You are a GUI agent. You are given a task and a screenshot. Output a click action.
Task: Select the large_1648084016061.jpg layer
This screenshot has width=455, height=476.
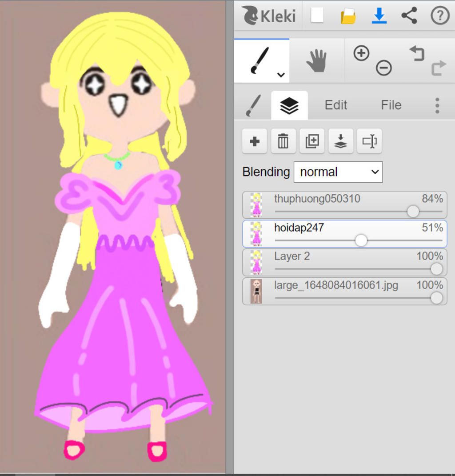(x=344, y=291)
